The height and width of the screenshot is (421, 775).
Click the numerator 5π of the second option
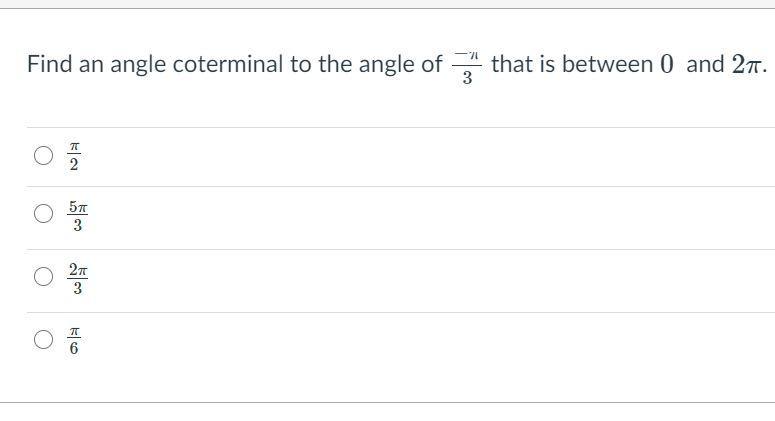[78, 207]
